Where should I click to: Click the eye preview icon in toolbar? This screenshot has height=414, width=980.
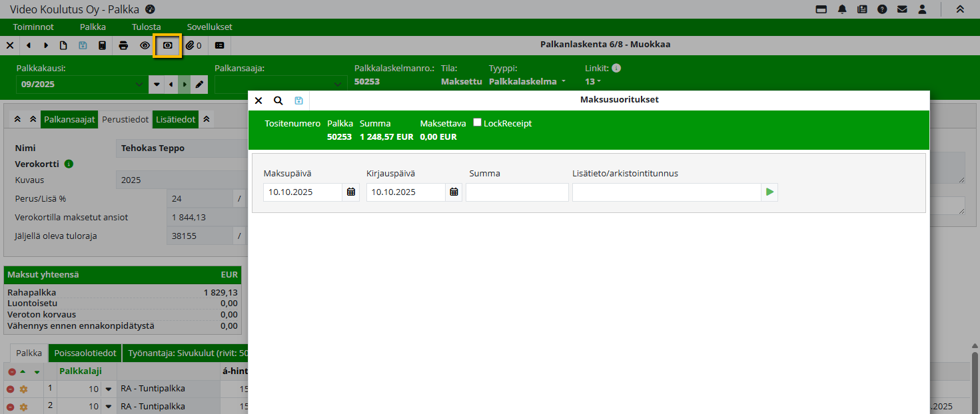click(x=145, y=45)
